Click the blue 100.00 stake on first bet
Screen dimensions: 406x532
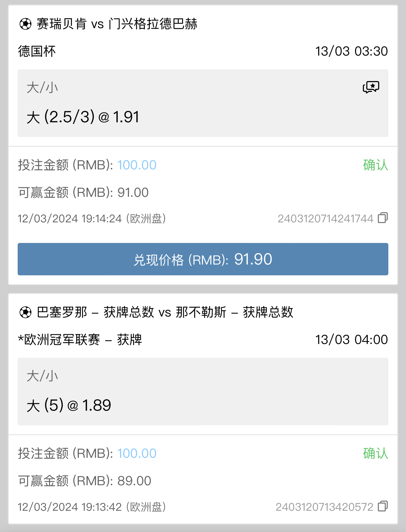137,165
